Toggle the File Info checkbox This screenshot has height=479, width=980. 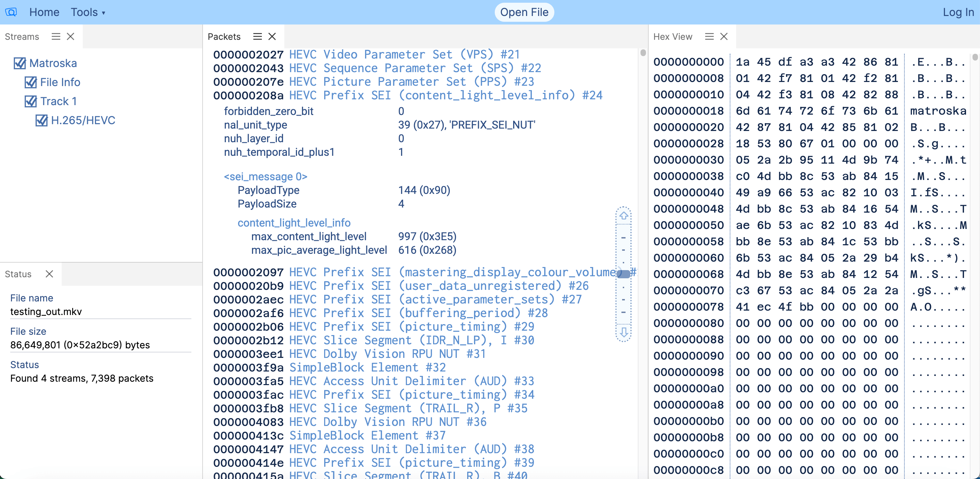pos(31,82)
